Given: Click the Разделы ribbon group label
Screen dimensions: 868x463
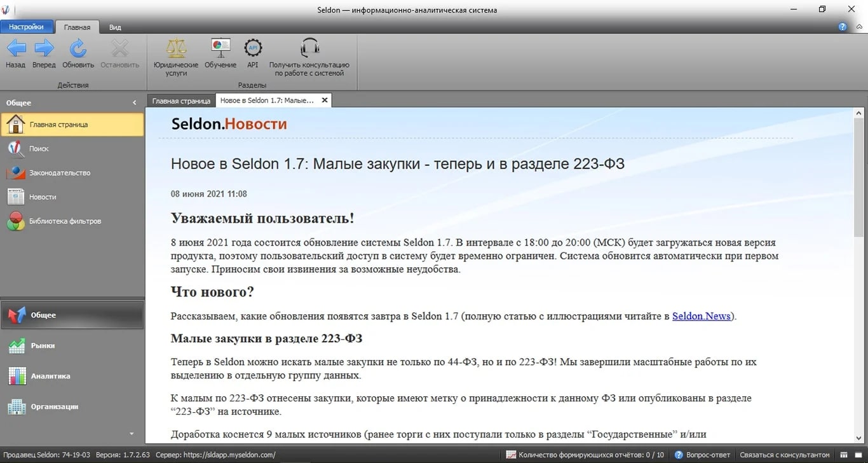Looking at the screenshot, I should coord(252,85).
